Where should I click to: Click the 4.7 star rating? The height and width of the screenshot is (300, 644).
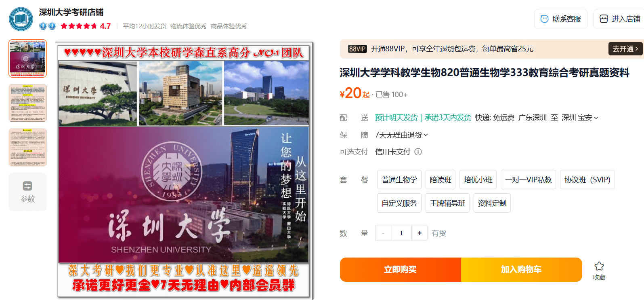[x=86, y=26]
